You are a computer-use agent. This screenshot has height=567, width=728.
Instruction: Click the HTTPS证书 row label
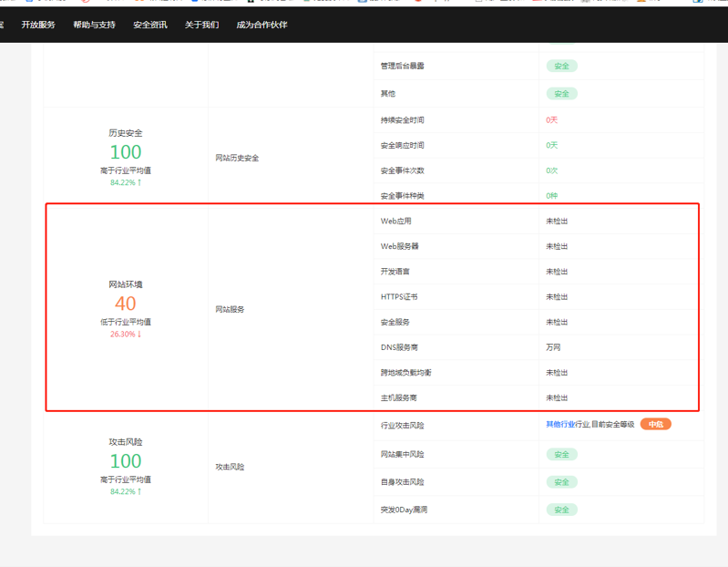399,297
